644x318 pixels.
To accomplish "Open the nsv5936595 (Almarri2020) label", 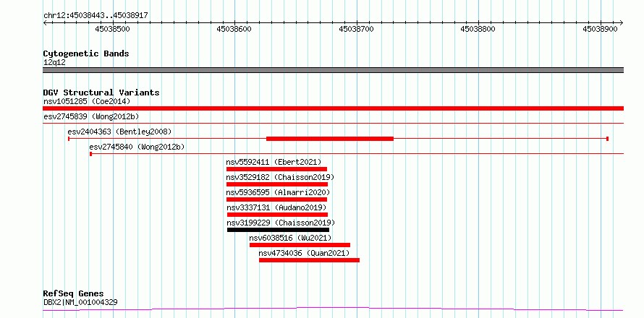I will tap(278, 192).
